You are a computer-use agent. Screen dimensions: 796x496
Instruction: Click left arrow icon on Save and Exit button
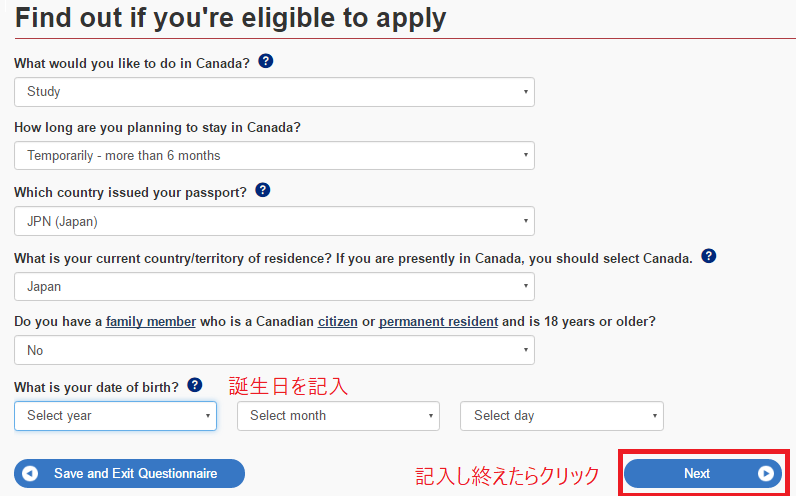tap(30, 474)
